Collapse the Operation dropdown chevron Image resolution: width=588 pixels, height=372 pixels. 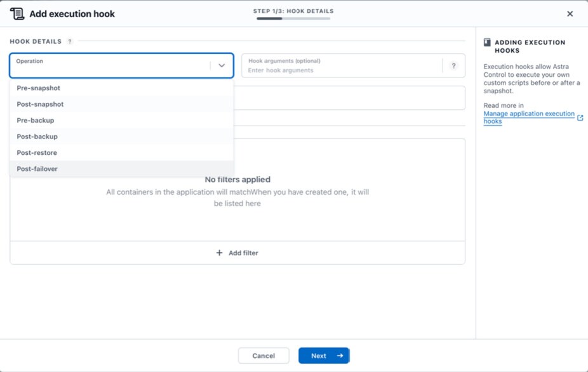(222, 65)
